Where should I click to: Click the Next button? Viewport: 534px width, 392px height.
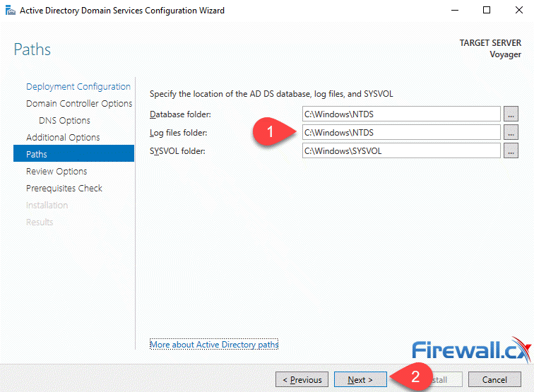(360, 379)
